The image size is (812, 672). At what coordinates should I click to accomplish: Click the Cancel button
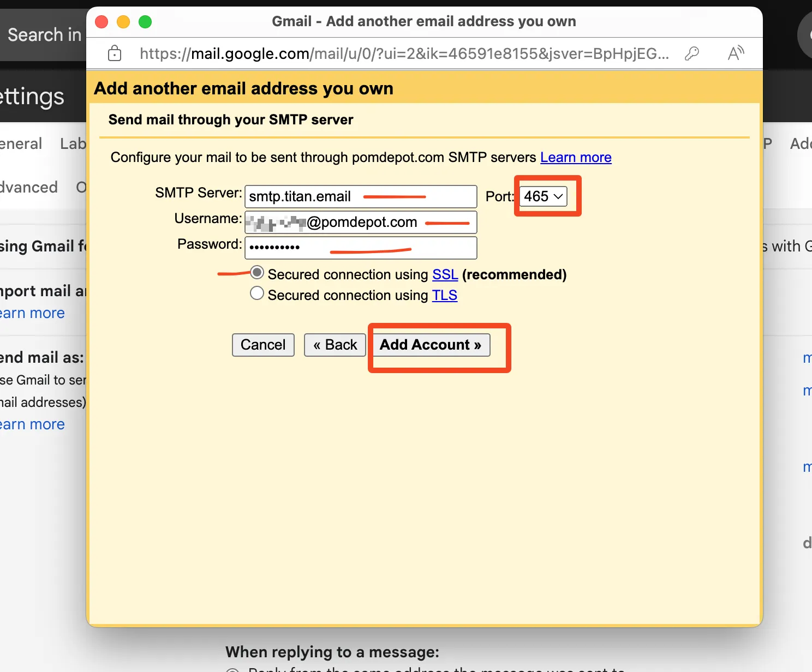coord(263,345)
